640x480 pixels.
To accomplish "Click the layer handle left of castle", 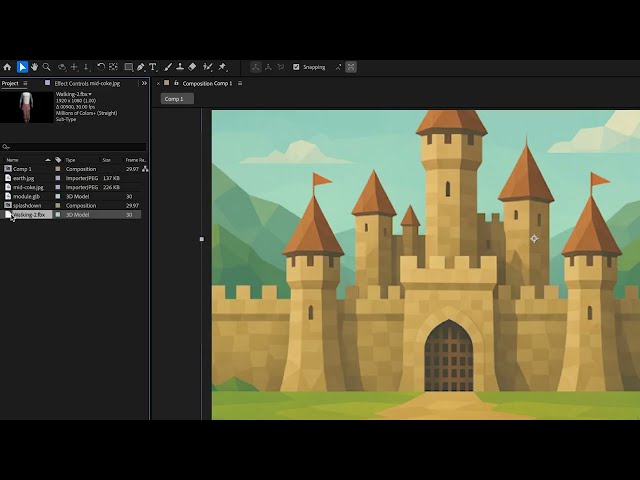I will (x=202, y=239).
